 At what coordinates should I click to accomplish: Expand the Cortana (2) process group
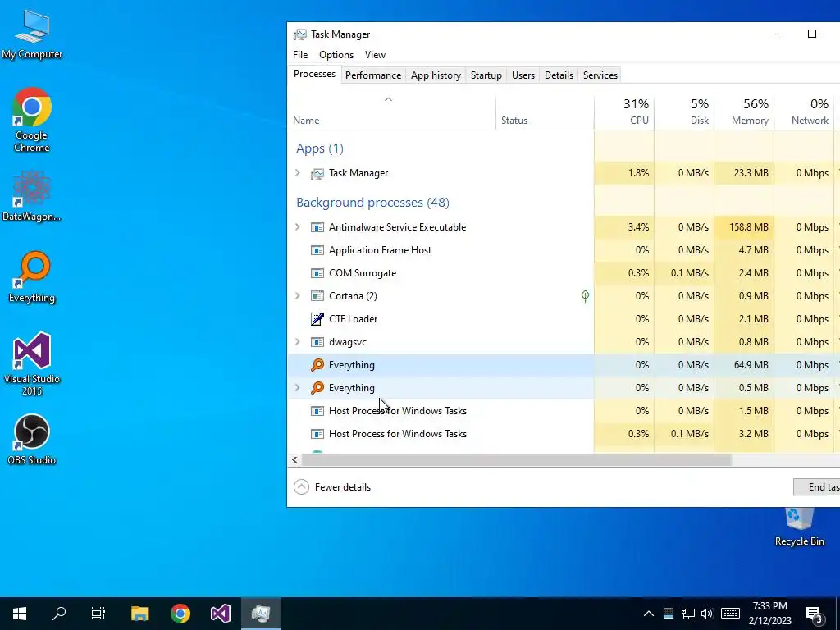[298, 295]
